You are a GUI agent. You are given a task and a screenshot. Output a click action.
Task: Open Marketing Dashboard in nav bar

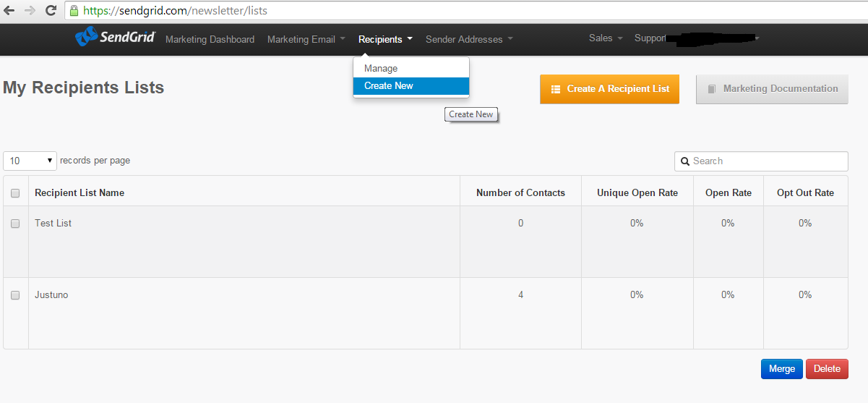click(210, 39)
